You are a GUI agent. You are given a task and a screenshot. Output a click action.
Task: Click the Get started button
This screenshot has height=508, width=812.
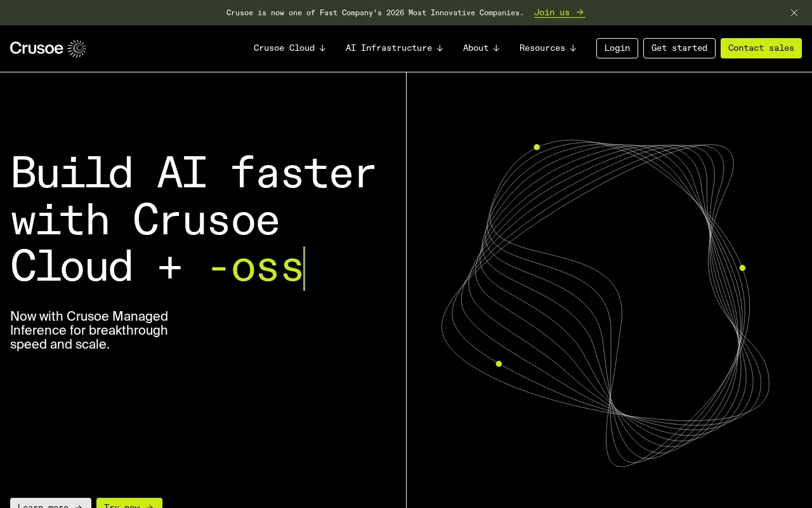pos(679,48)
